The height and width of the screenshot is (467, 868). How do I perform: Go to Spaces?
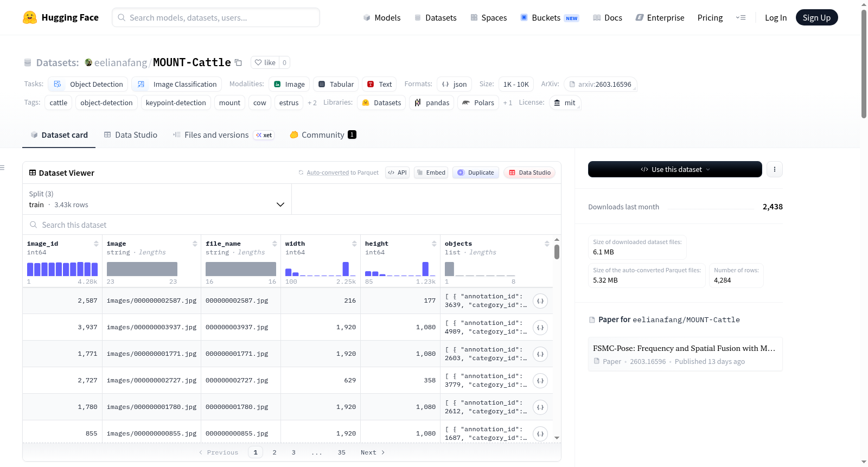[x=488, y=17]
